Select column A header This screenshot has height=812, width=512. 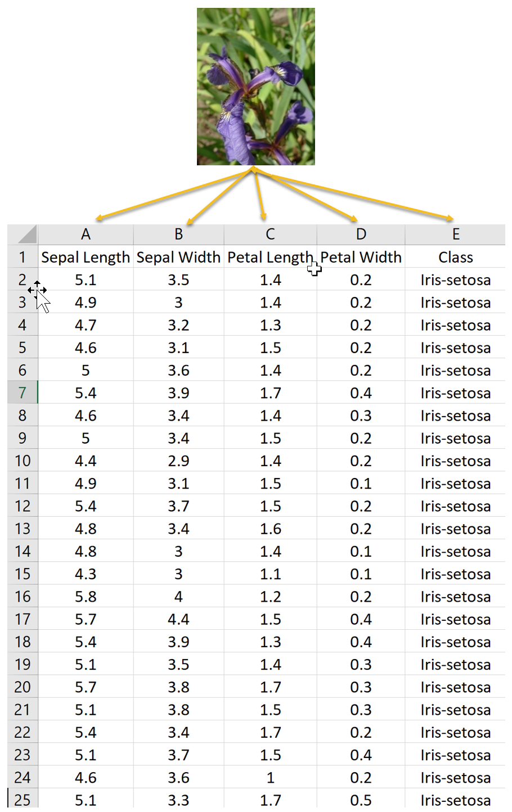coord(86,234)
